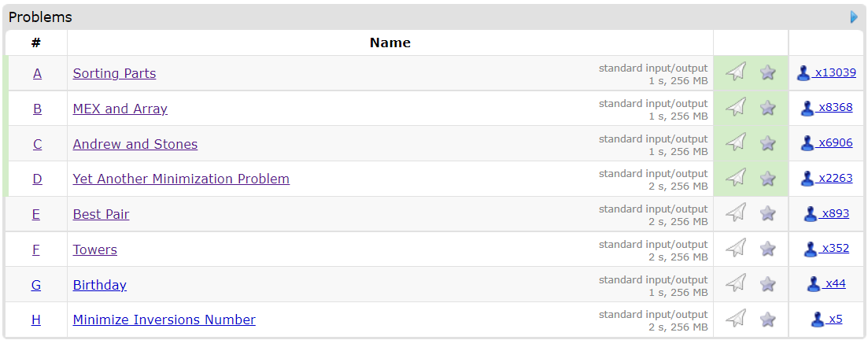Submit solution for Sorting Parts via paper plane icon
868x340 pixels.
click(736, 72)
